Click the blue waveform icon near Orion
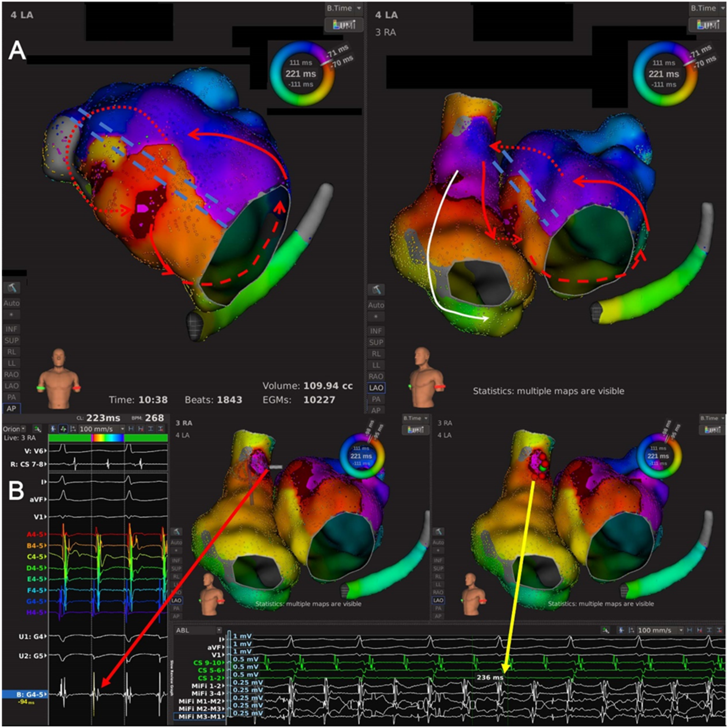The height and width of the screenshot is (728, 728). pos(53,429)
